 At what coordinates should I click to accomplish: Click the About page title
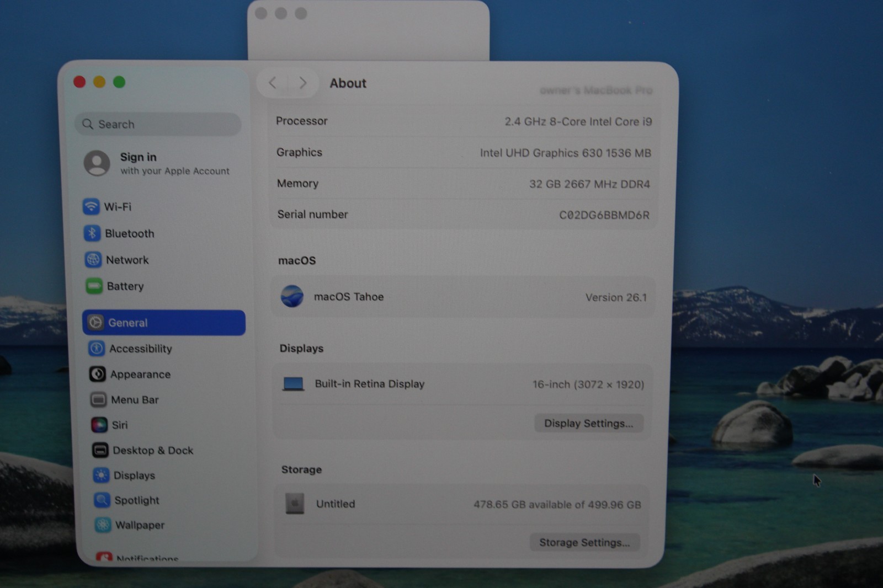point(348,83)
